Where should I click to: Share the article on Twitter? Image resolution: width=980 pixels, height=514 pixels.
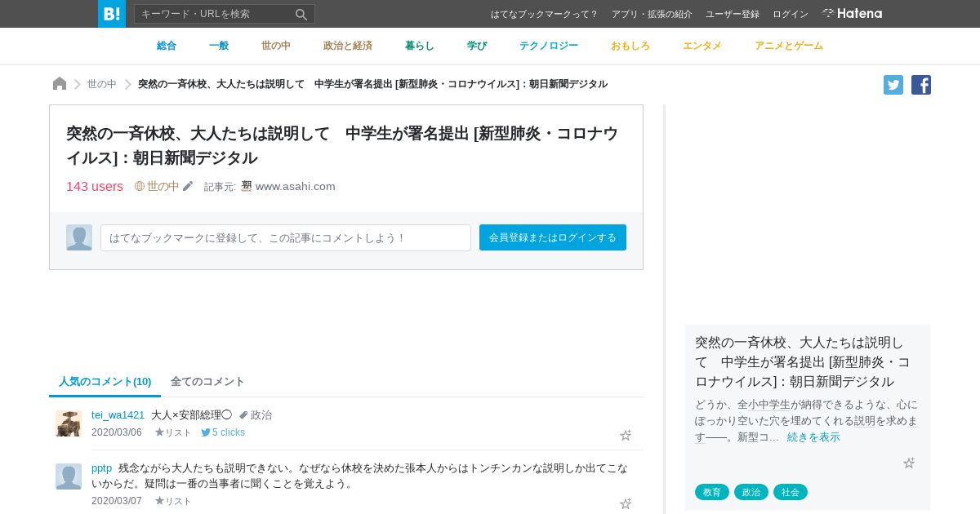pyautogui.click(x=893, y=85)
